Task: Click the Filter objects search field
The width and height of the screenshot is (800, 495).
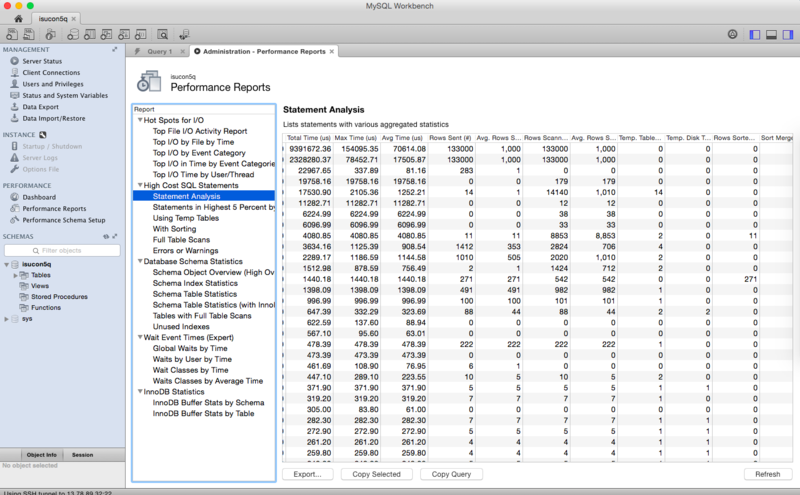Action: (x=62, y=251)
